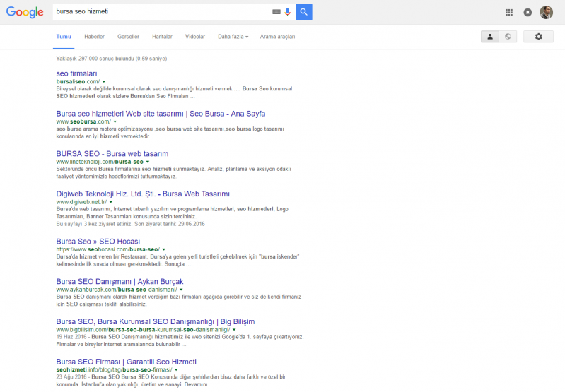This screenshot has height=392, width=565.
Task: Switch to the Haritalar tab
Action: pos(162,37)
